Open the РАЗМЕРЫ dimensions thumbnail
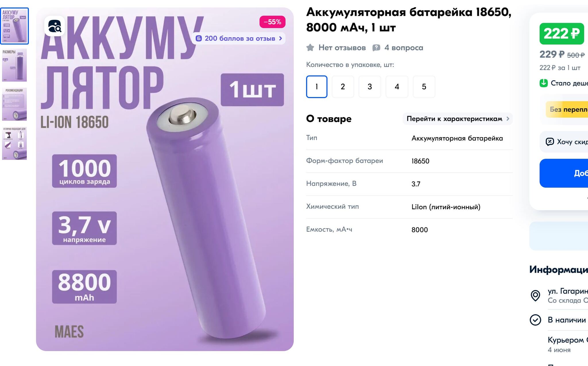This screenshot has width=588, height=366. pos(14,65)
